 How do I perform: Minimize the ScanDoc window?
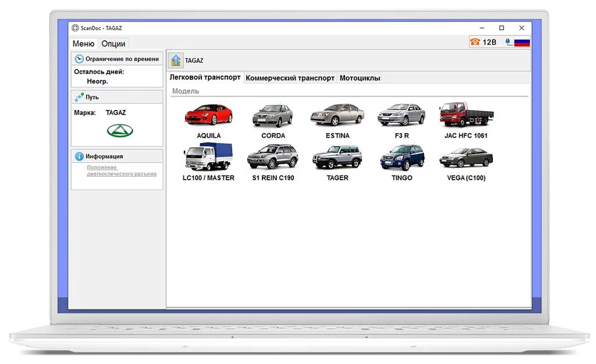point(482,28)
